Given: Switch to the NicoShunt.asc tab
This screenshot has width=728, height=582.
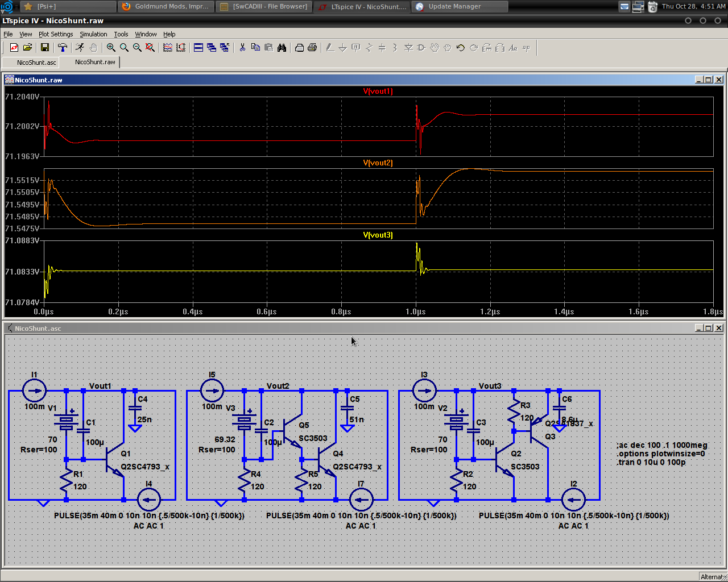Looking at the screenshot, I should [x=31, y=63].
